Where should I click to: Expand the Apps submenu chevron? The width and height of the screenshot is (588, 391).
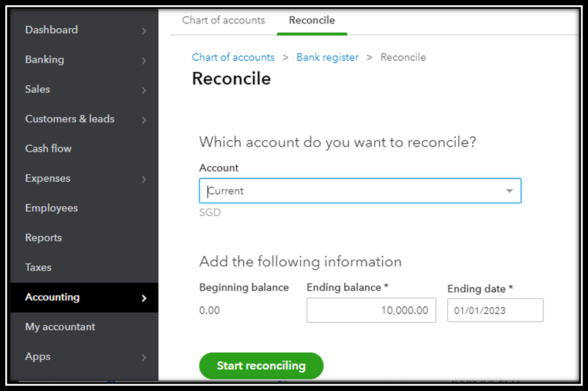(144, 357)
